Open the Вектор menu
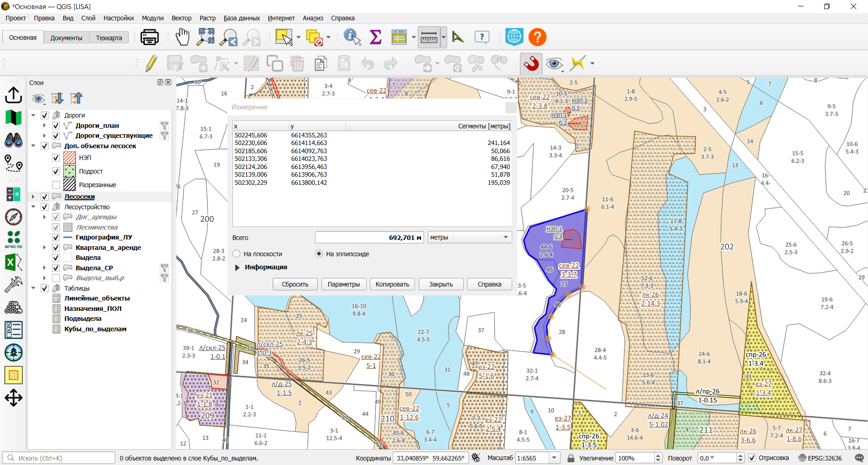 [x=181, y=18]
